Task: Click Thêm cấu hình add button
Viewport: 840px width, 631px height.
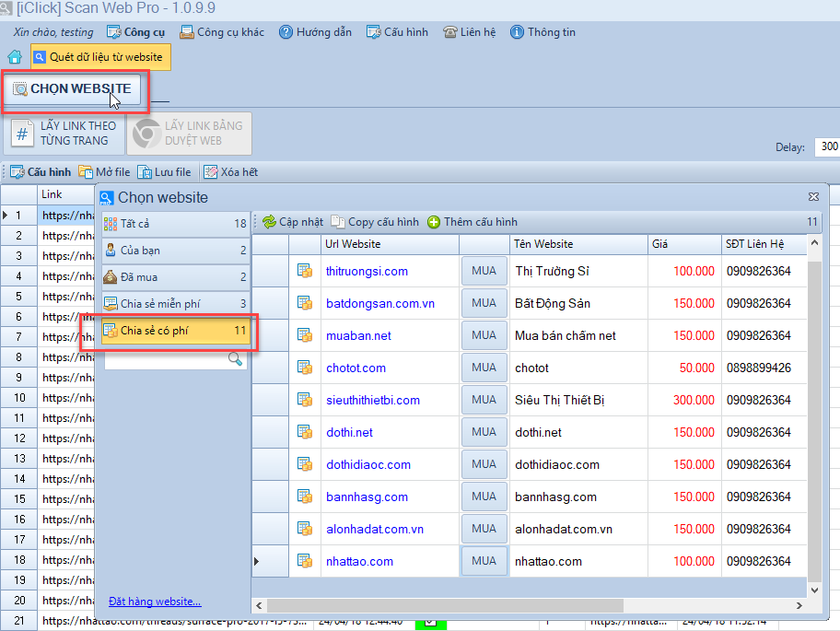Action: coord(472,222)
